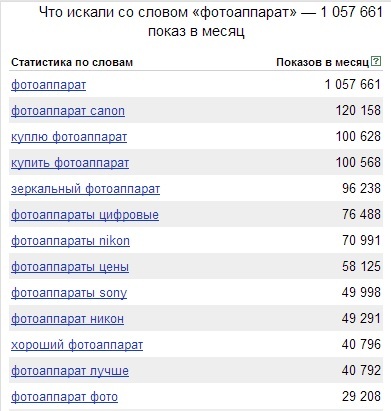Click the Статистика по словам column header

click(72, 62)
